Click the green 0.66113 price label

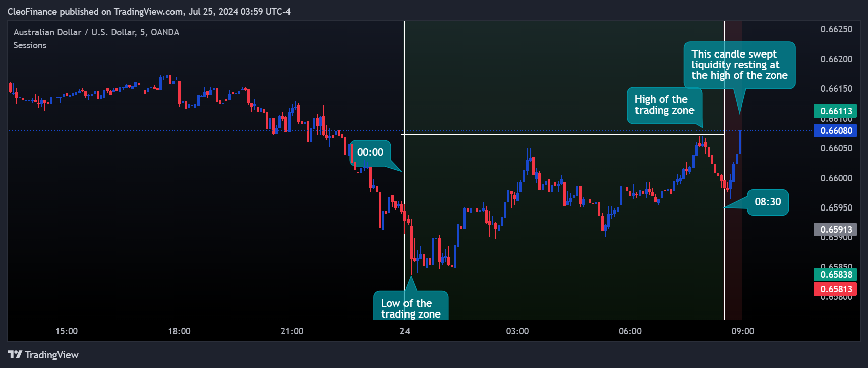click(836, 111)
